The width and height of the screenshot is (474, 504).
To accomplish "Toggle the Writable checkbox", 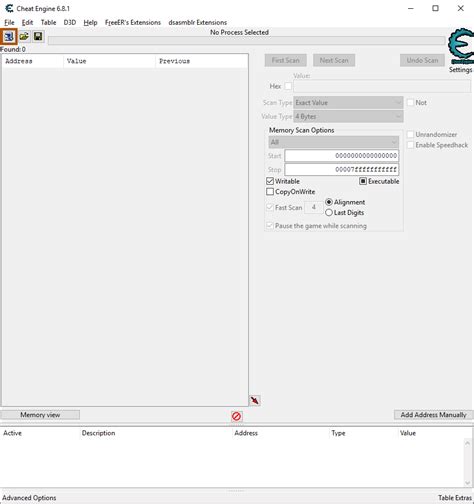I will [x=270, y=181].
